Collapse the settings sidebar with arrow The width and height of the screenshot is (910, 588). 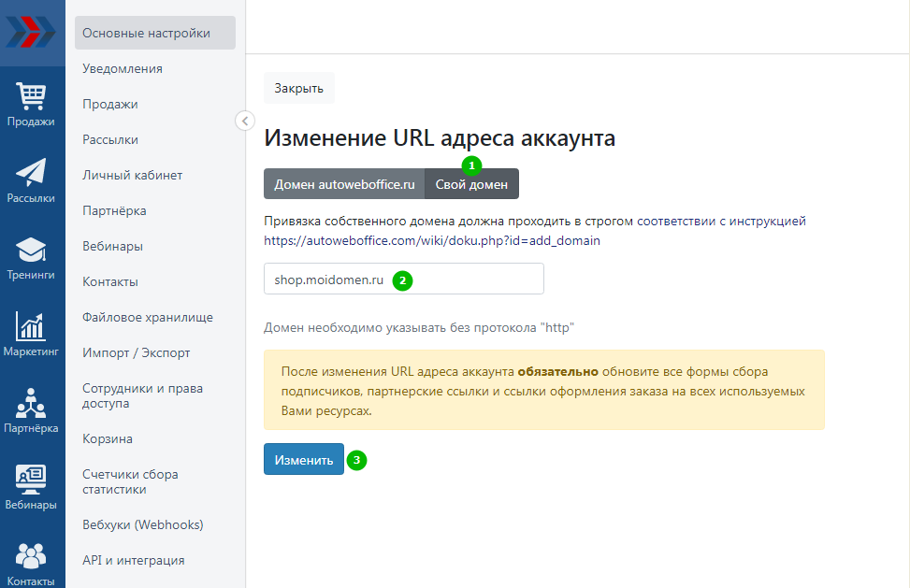tap(244, 121)
